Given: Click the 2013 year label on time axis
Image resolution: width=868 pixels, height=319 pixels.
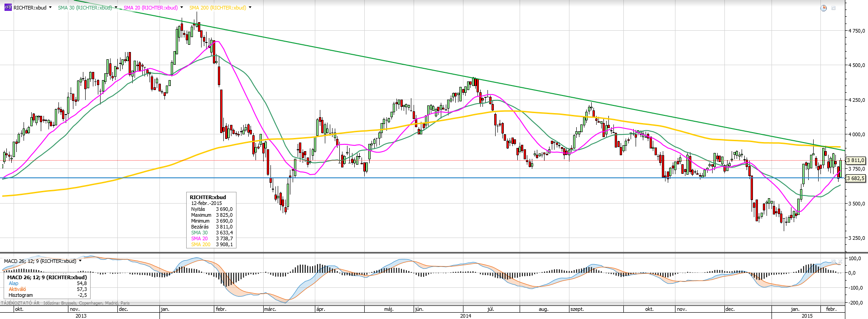Looking at the screenshot, I should (81, 316).
